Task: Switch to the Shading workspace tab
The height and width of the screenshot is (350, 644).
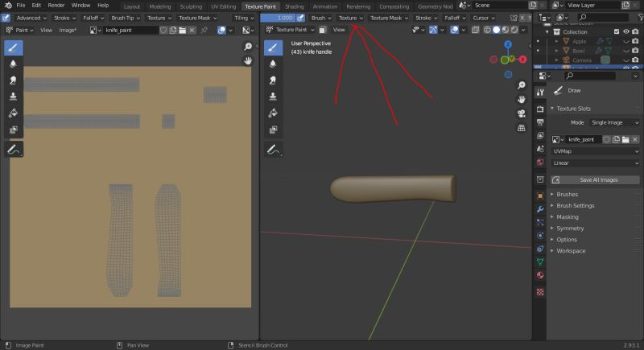Action: pyautogui.click(x=294, y=6)
